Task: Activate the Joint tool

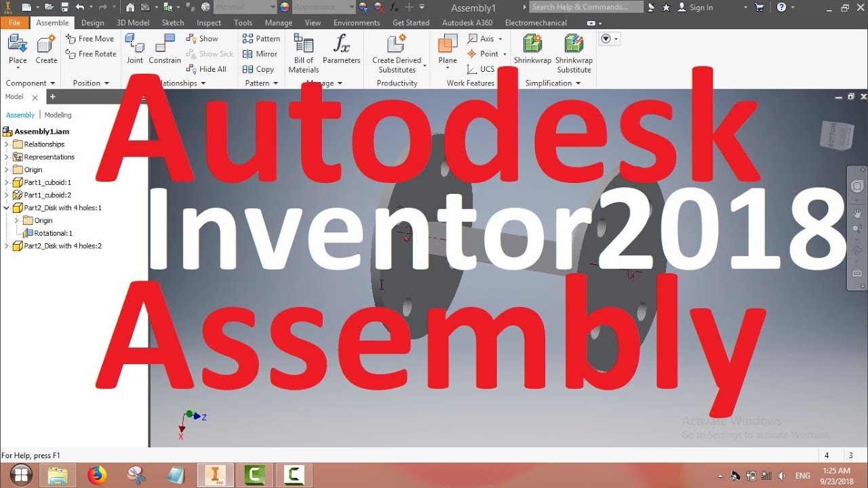Action: (135, 50)
